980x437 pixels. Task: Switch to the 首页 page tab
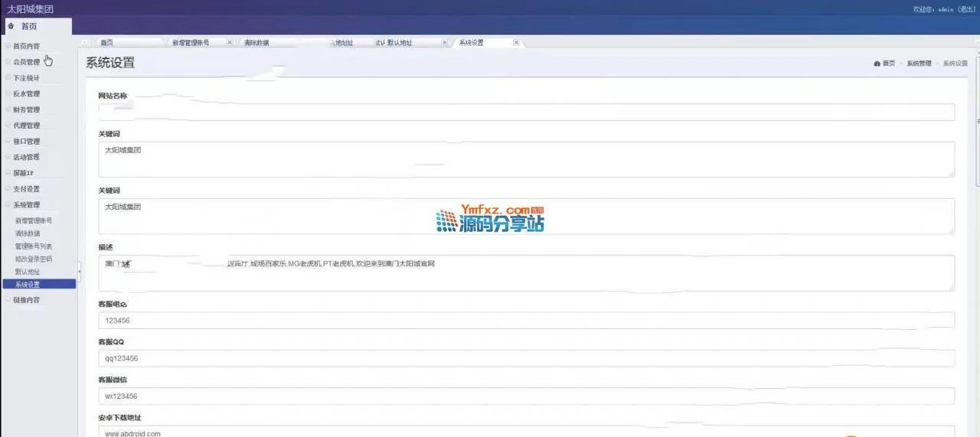[x=107, y=43]
